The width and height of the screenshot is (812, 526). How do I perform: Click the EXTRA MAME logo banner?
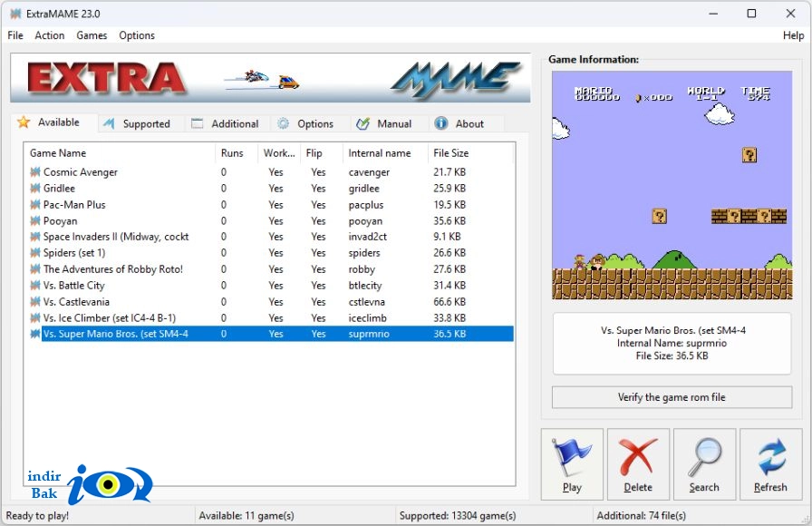coord(270,78)
